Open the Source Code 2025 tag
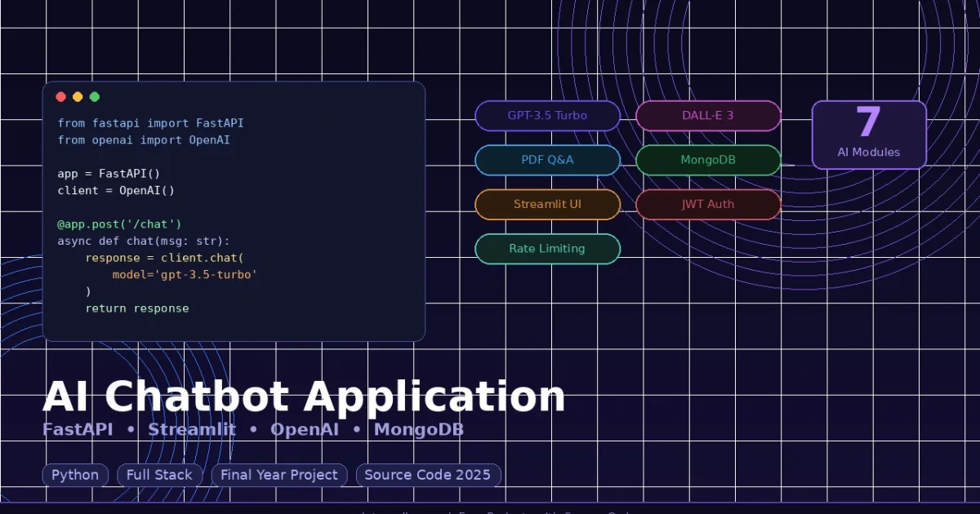980x514 pixels. point(428,475)
